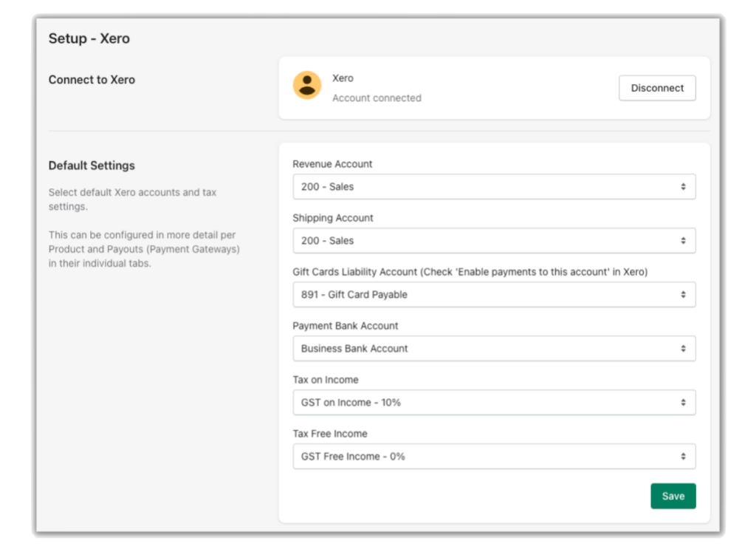Open Gift Cards Liability Account dropdown

pos(494,295)
